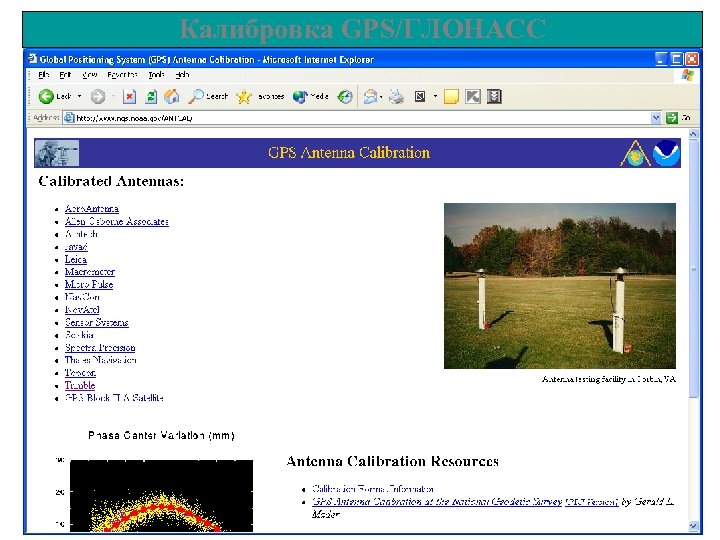Viewport: 720px width, 540px height.
Task: Stop page loading with red X icon
Action: tap(129, 96)
